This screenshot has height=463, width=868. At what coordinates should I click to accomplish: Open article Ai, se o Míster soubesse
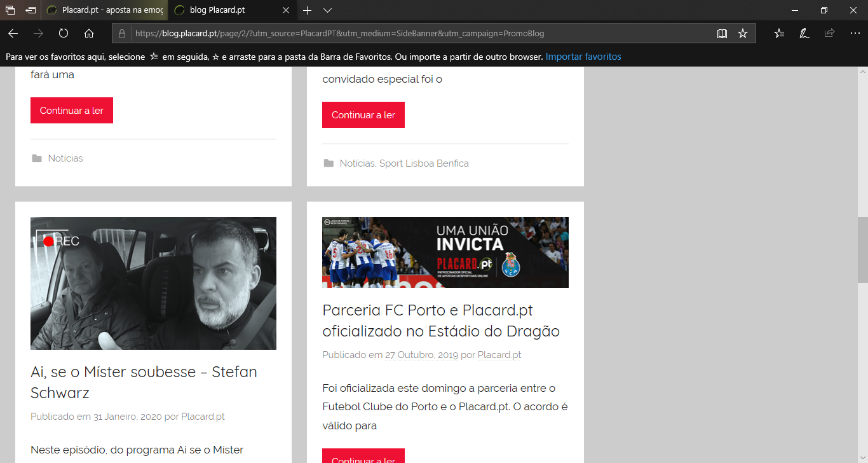pos(144,382)
